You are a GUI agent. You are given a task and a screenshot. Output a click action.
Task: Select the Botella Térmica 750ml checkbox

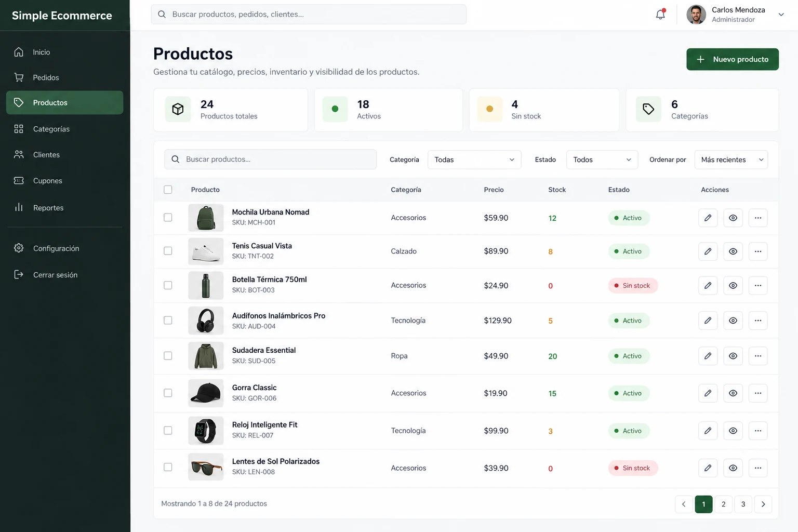click(x=168, y=285)
